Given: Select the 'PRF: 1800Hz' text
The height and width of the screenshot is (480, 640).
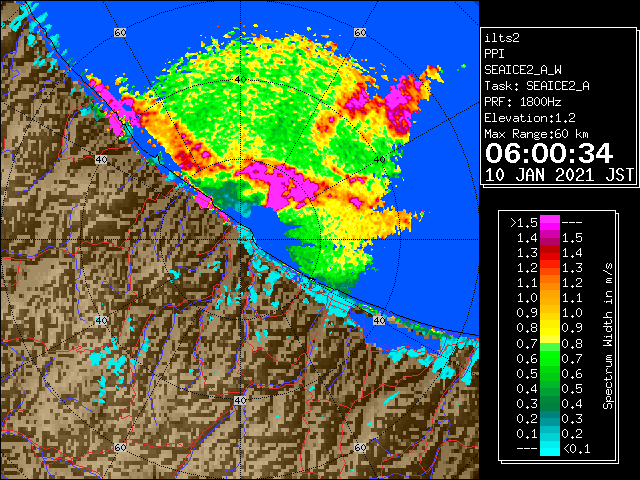Looking at the screenshot, I should pos(522,102).
